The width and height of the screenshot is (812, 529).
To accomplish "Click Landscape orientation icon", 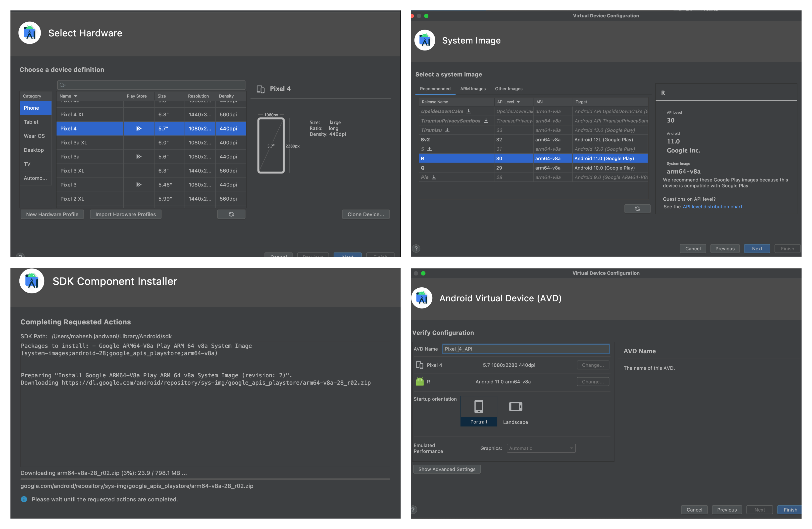I will pos(515,406).
